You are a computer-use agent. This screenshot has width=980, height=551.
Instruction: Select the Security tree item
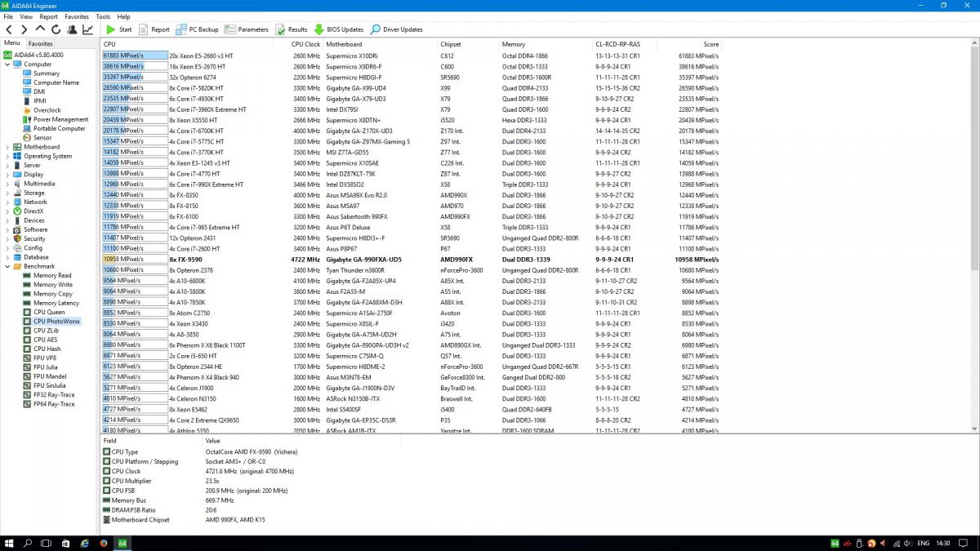[29, 239]
